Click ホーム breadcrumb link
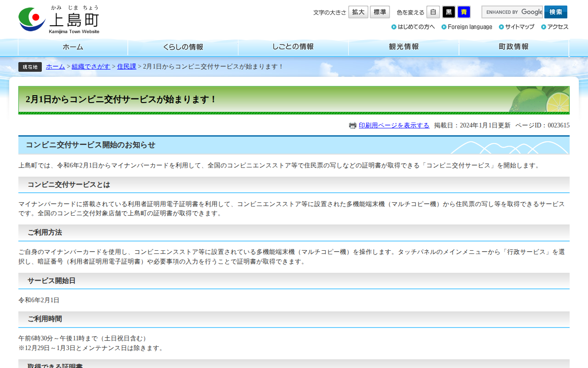This screenshot has width=588, height=368. point(56,67)
